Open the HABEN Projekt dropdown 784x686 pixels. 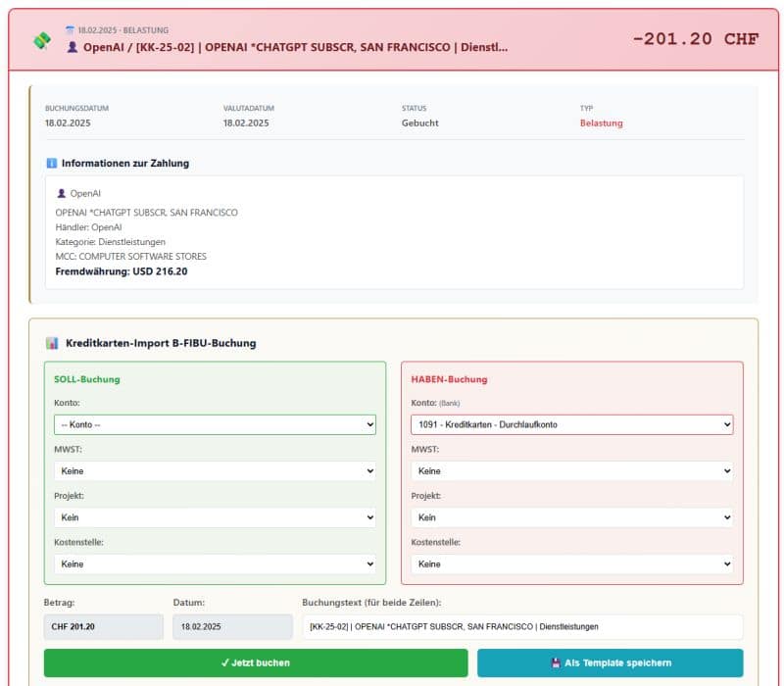[572, 517]
